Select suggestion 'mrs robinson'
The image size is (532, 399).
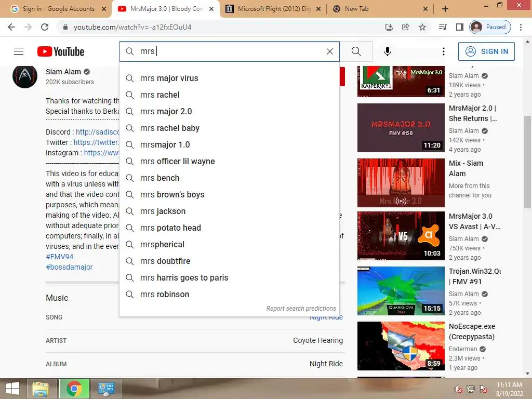pyautogui.click(x=229, y=294)
